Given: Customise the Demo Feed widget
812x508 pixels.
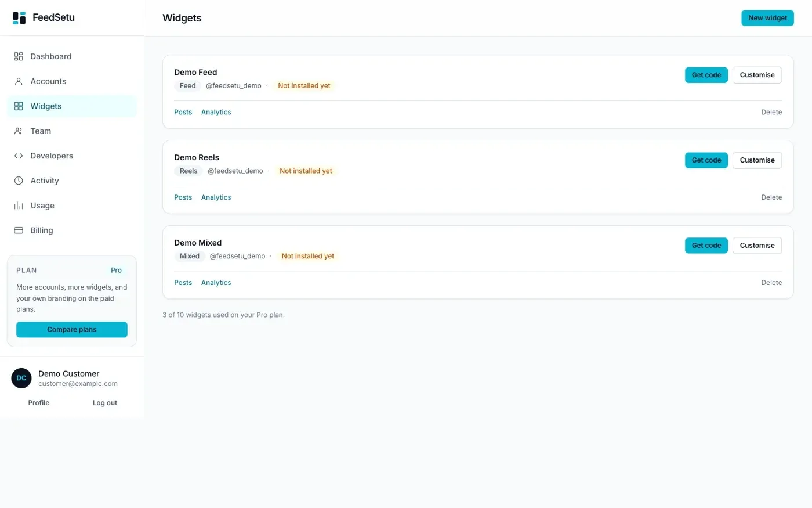Looking at the screenshot, I should click(757, 75).
